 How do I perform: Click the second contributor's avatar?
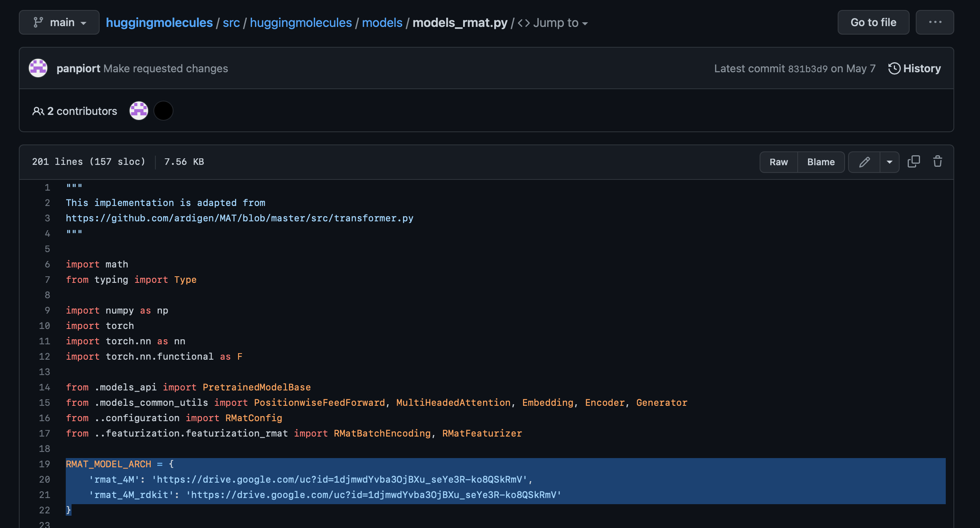163,111
